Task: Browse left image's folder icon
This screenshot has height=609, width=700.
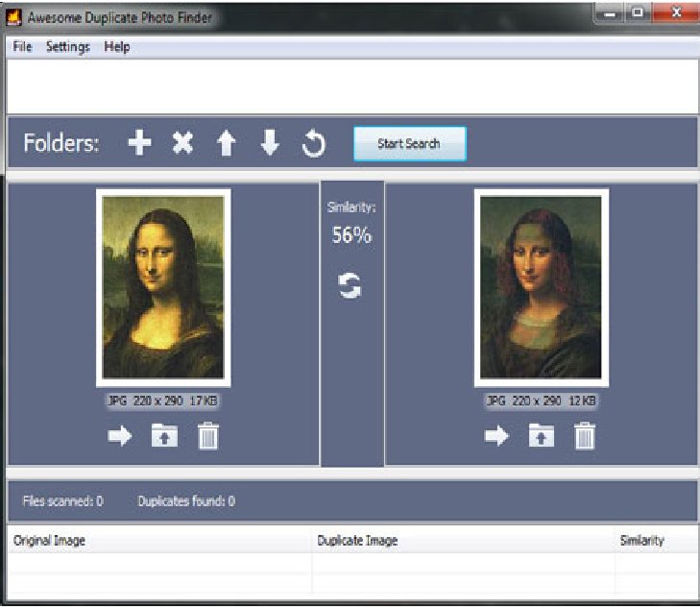Action: (x=164, y=437)
